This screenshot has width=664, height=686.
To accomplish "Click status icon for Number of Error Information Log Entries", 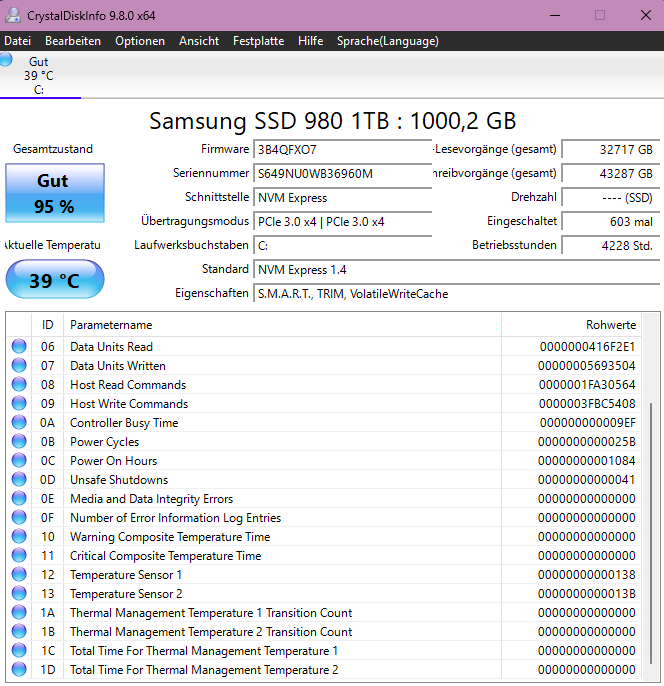I will click(19, 517).
